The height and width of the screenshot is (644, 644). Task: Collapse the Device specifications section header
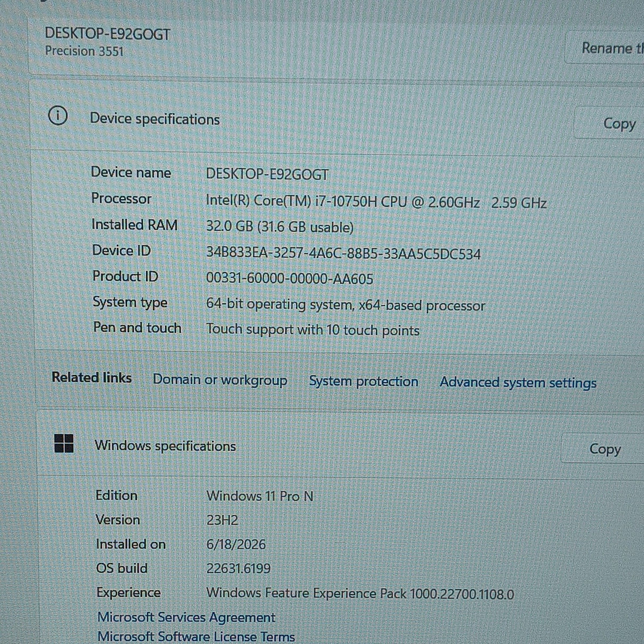click(x=336, y=118)
